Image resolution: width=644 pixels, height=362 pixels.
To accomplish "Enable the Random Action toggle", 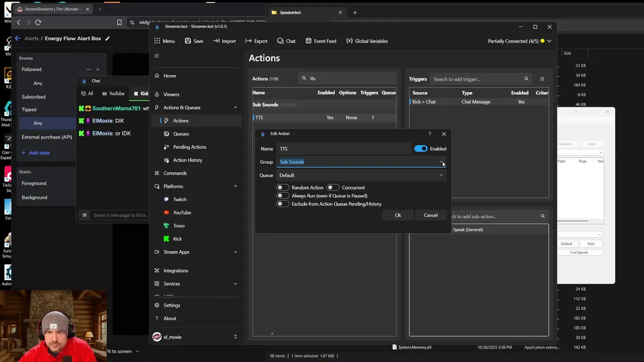I will click(x=283, y=188).
